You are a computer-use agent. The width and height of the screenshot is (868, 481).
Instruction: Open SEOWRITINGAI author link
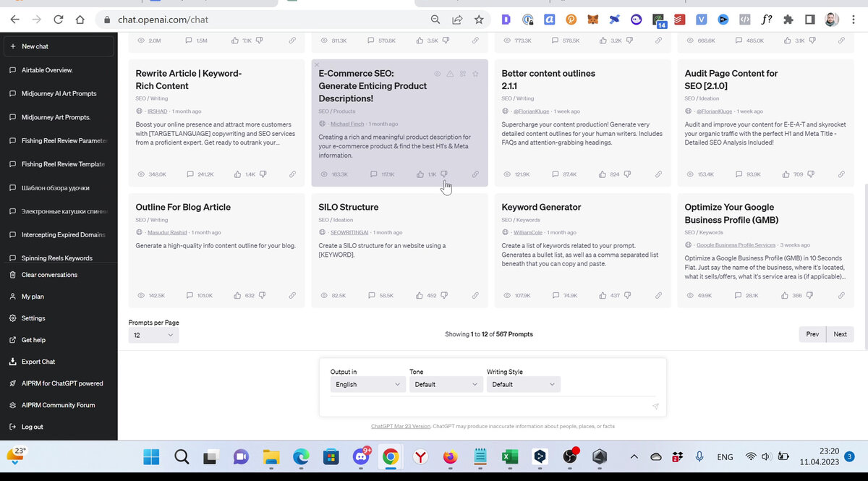(x=349, y=232)
